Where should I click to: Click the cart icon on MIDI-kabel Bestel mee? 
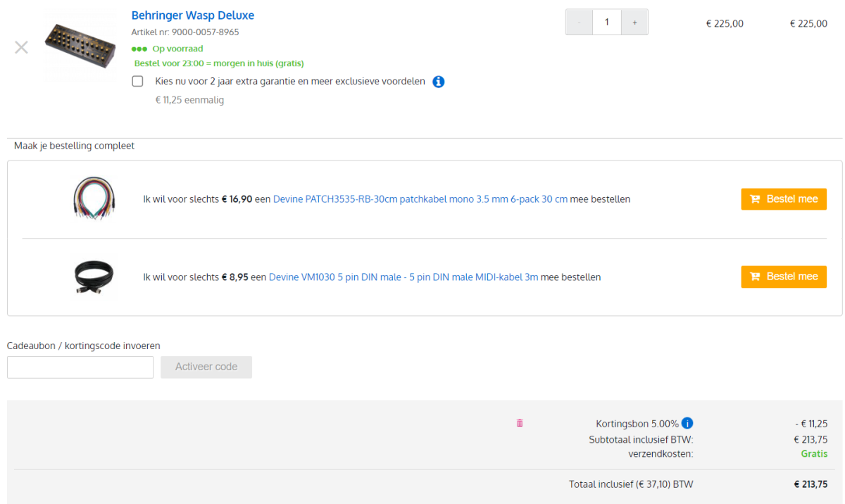755,277
